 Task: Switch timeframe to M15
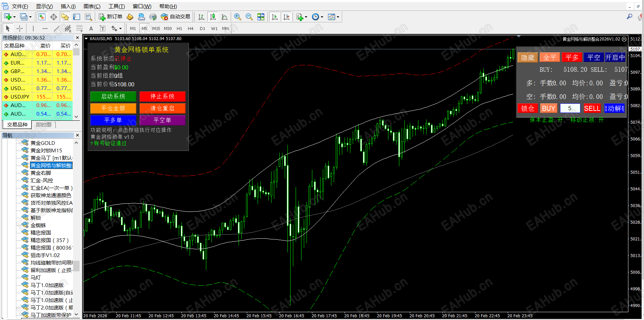156,29
